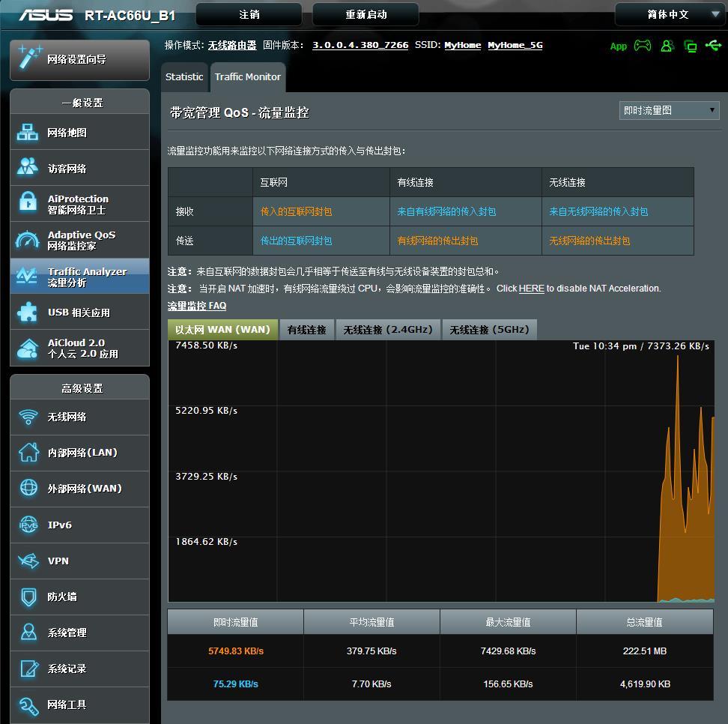Open the 防火墙 settings
Screen dimensions: 728x724
79,597
